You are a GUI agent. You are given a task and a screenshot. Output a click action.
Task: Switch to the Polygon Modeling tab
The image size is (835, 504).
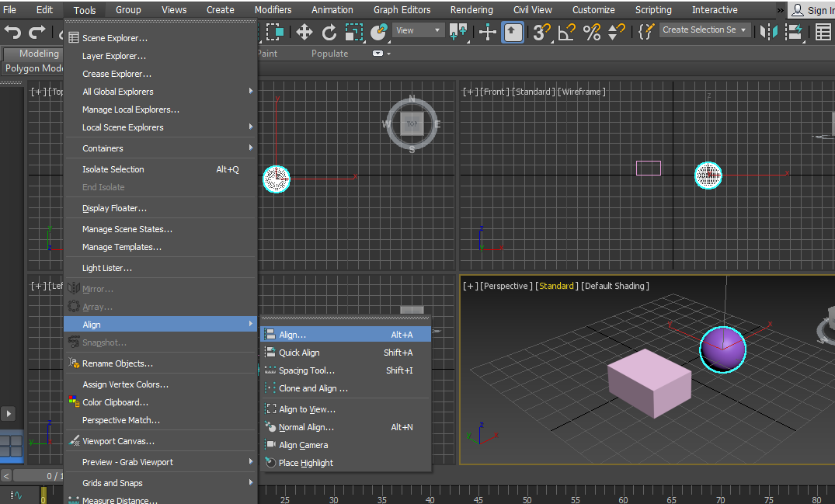(x=33, y=68)
